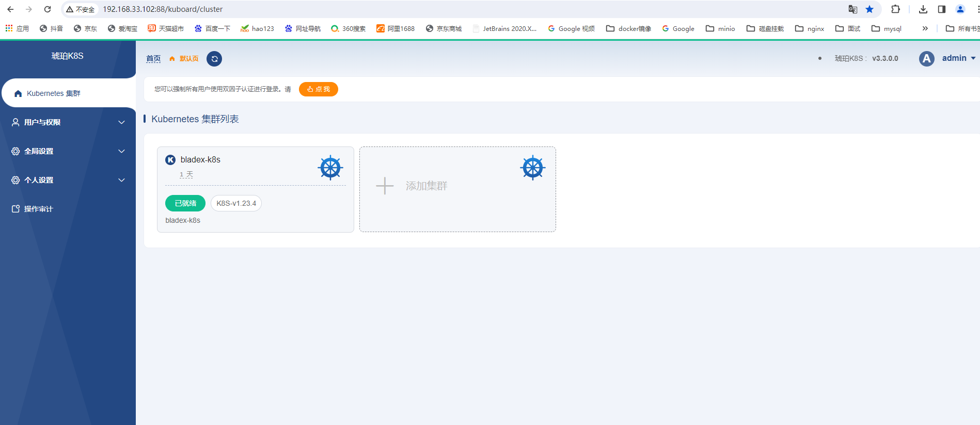Click the not-secure warning icon
This screenshot has height=425, width=980.
pyautogui.click(x=70, y=9)
